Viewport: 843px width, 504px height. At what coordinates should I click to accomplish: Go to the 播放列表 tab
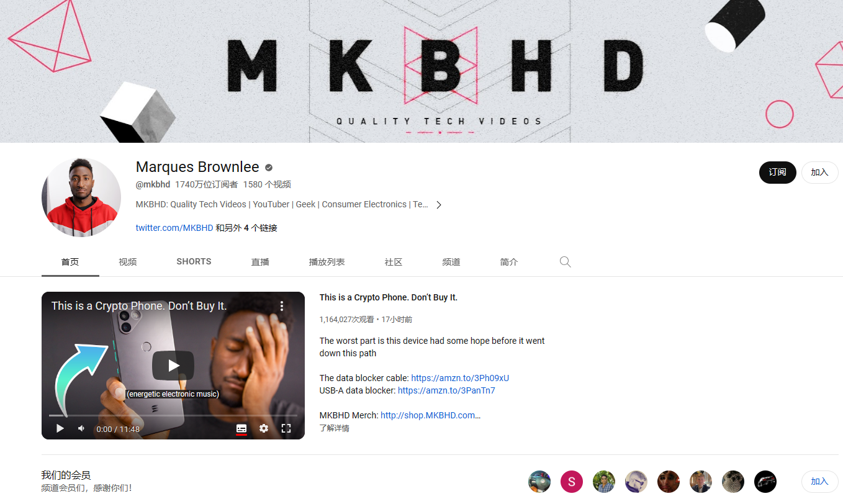coord(327,262)
